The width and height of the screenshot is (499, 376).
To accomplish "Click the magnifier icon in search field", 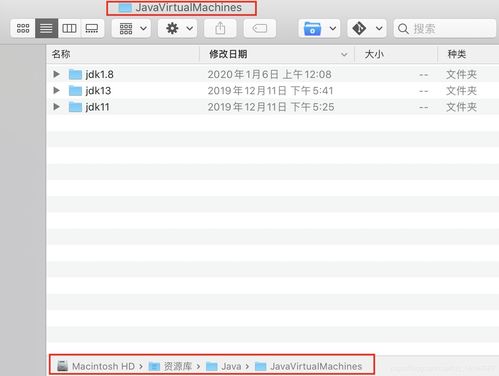I will pos(403,29).
